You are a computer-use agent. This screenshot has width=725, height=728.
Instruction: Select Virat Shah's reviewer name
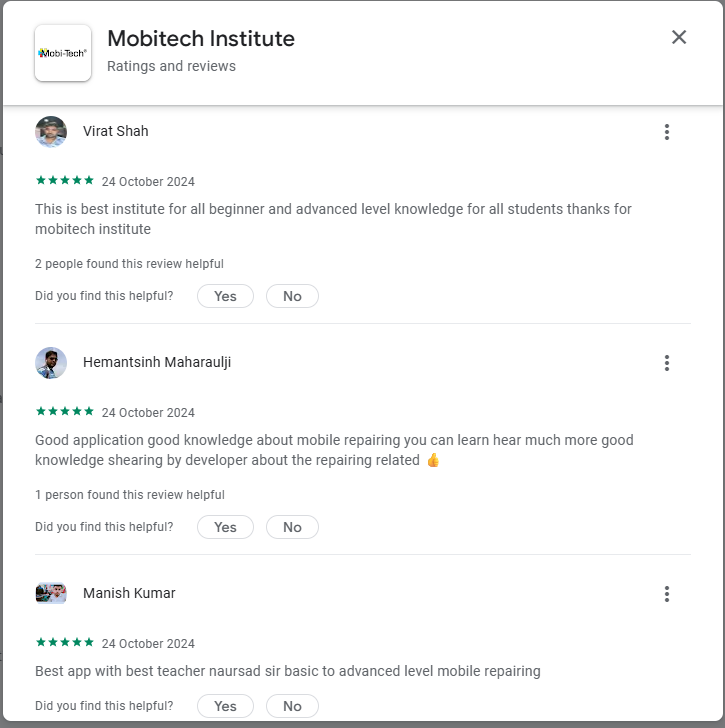click(116, 131)
